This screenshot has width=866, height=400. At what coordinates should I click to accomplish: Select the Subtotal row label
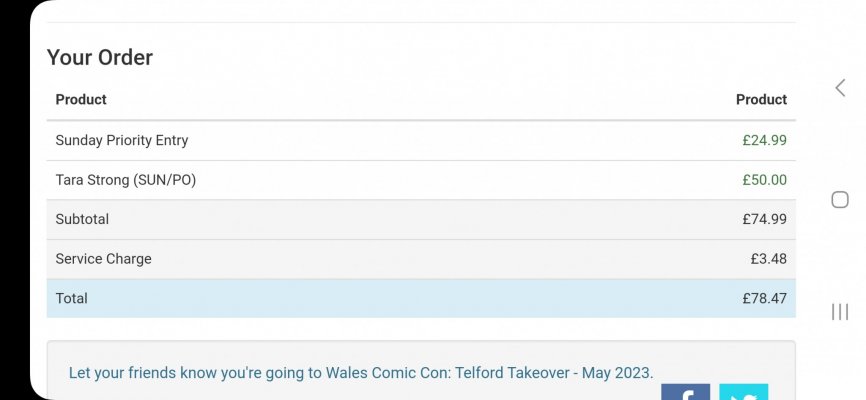click(82, 219)
